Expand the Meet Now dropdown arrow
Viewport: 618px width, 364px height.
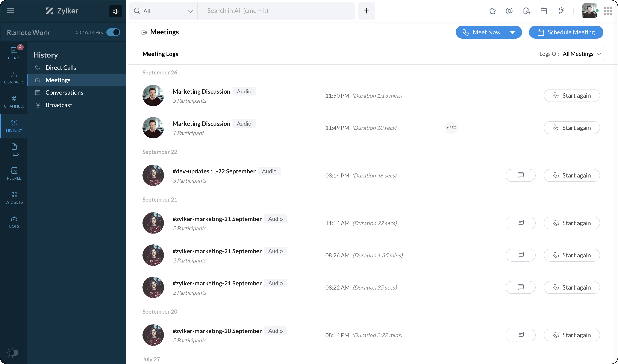[x=512, y=32]
